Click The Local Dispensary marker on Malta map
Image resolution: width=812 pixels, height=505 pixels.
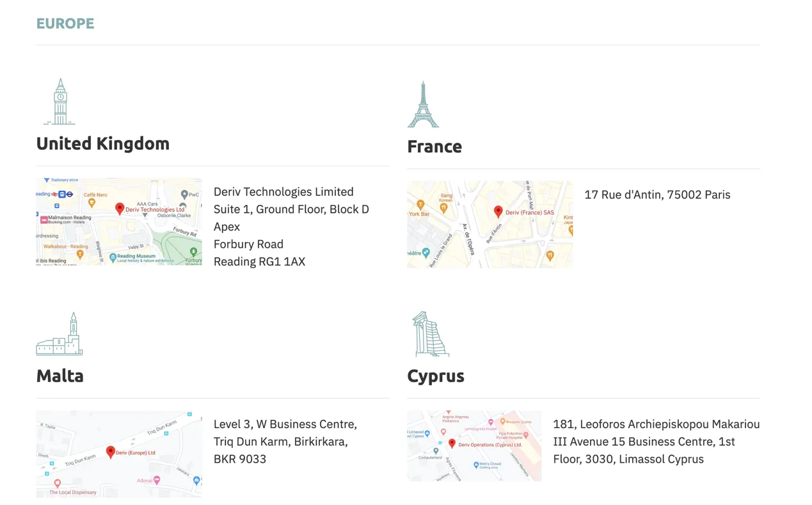(57, 483)
